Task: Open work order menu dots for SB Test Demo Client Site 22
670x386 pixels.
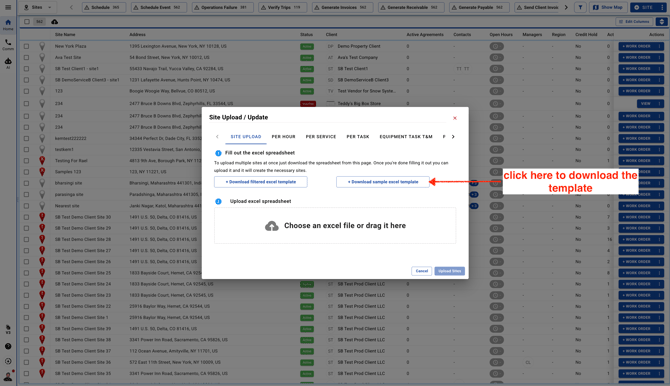Action: point(659,306)
